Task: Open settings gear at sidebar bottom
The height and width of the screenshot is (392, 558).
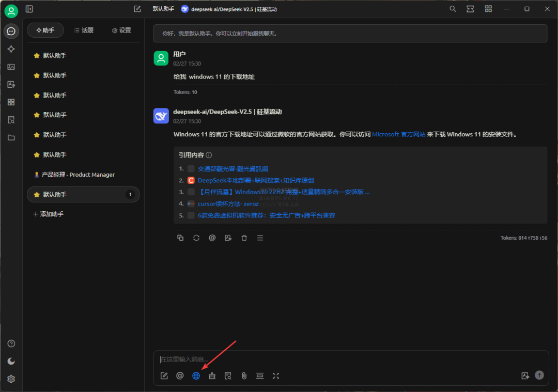Action: tap(11, 379)
